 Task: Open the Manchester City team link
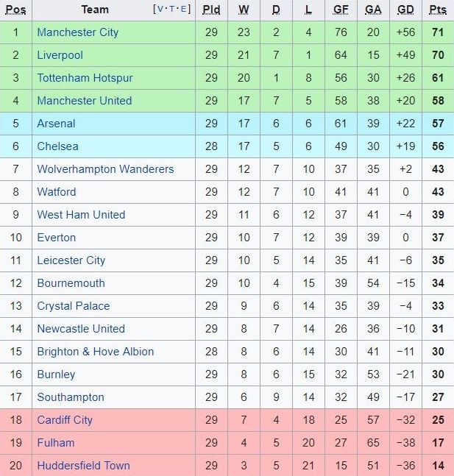(77, 32)
